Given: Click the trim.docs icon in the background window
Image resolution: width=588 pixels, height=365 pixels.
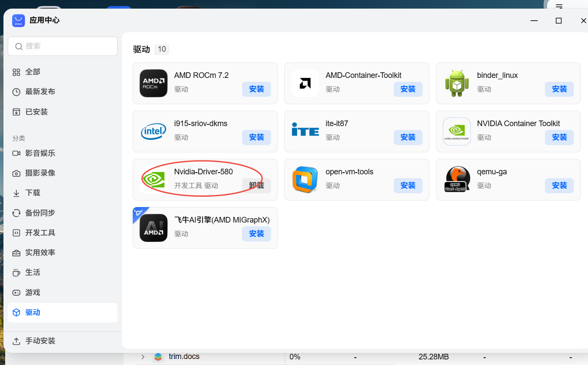Looking at the screenshot, I should pyautogui.click(x=158, y=357).
